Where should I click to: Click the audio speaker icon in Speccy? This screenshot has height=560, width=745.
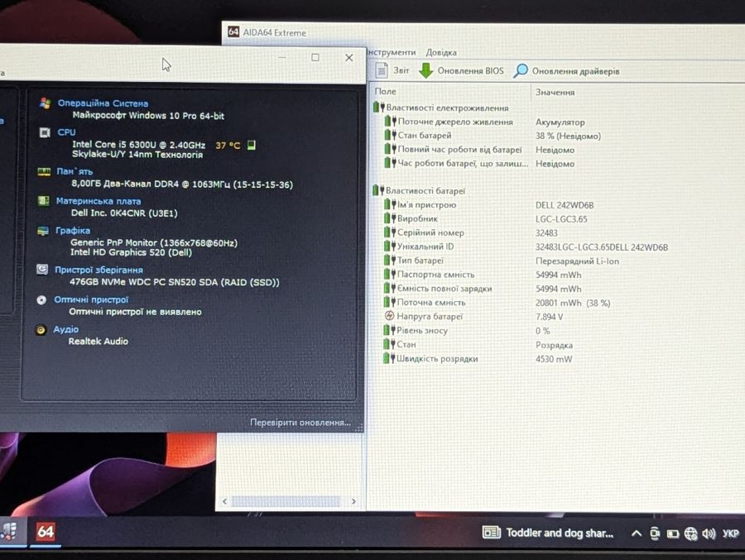[41, 330]
